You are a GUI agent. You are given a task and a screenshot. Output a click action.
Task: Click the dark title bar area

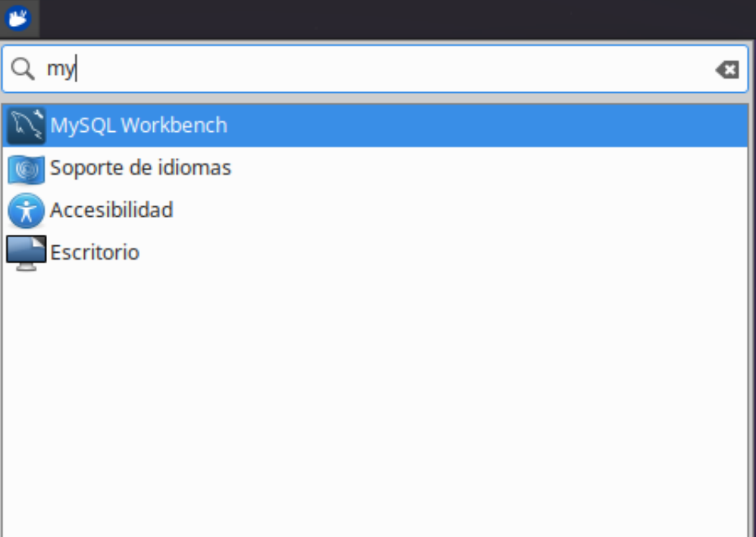coord(398,18)
